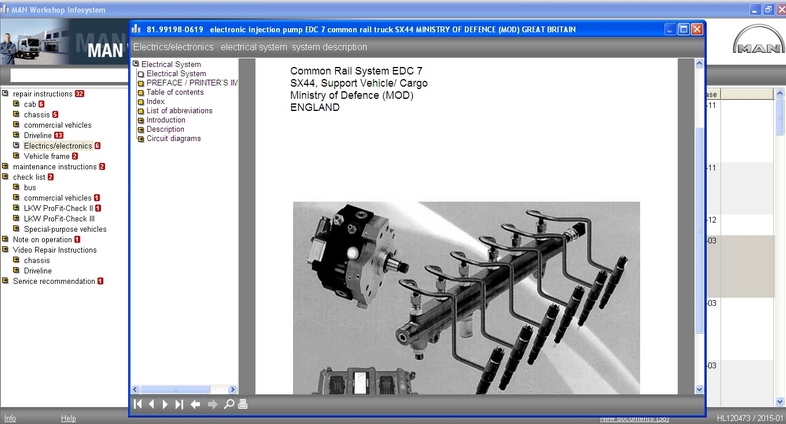Open Index section in document tree

155,101
